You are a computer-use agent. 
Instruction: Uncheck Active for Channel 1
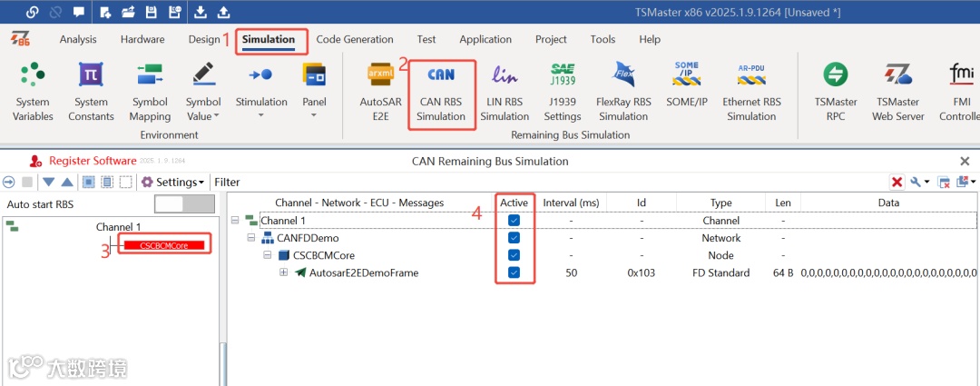[x=514, y=220]
